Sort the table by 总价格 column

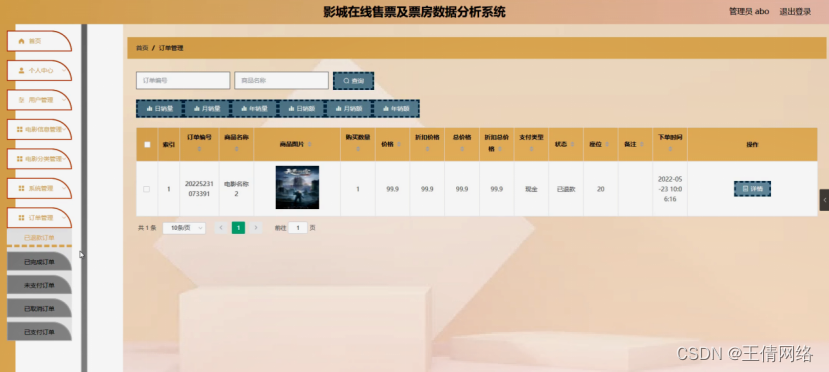[x=462, y=150]
